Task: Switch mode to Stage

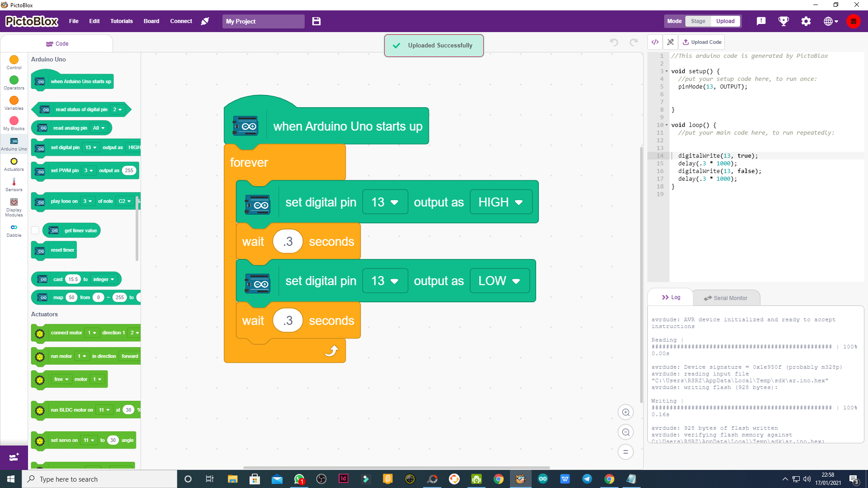Action: coord(698,21)
